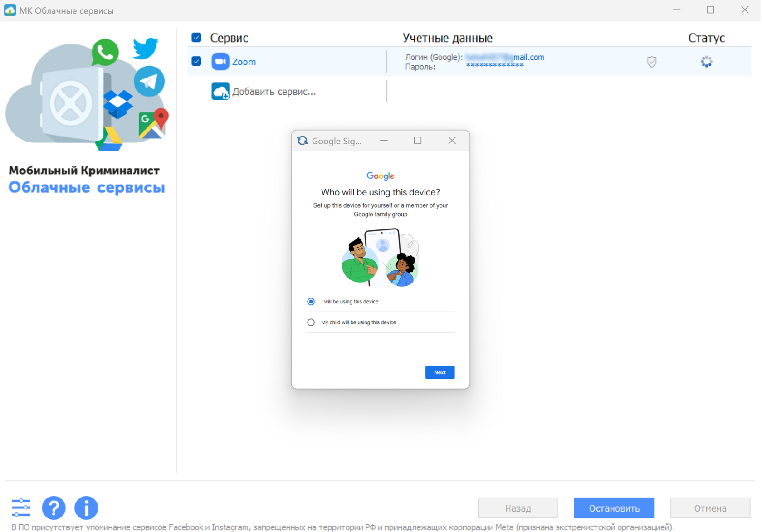Screen dimensions: 762x532
Task: Select 'My child will be using this device'
Action: click(311, 322)
